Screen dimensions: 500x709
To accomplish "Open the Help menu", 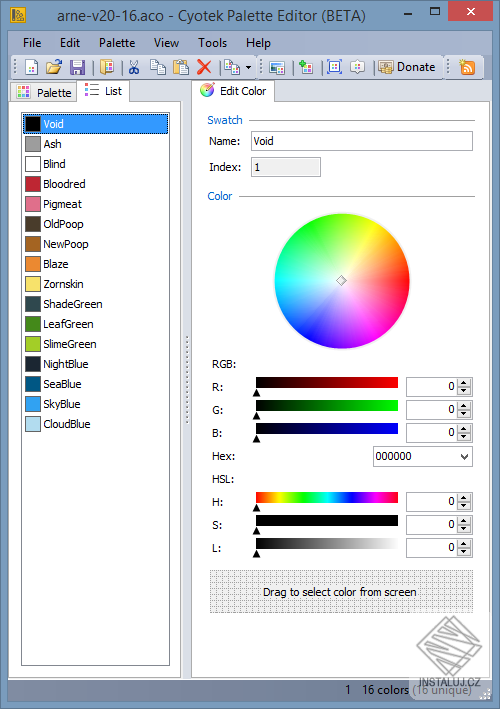I will tap(258, 43).
